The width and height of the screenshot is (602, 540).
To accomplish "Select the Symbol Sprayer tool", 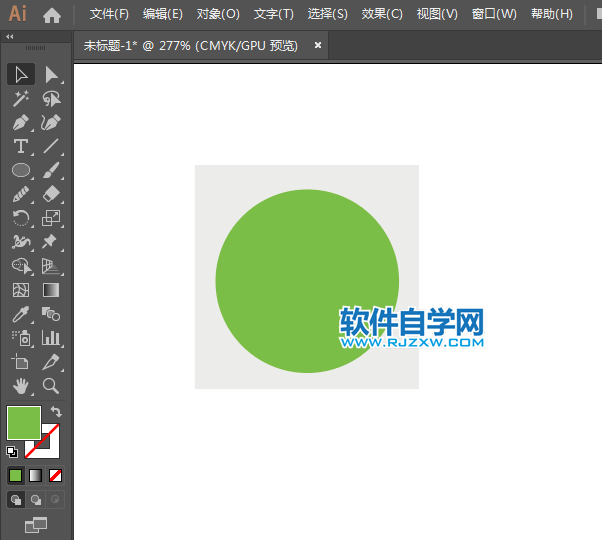I will tap(21, 338).
